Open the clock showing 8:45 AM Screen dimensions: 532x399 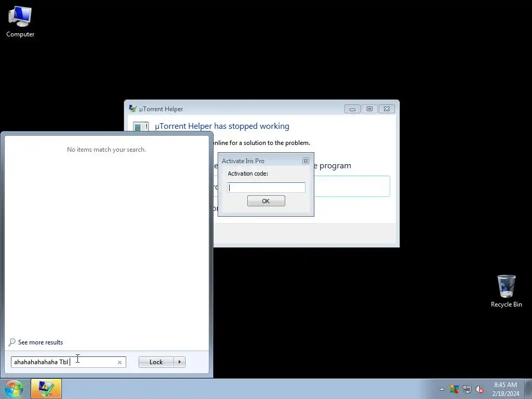tap(506, 389)
